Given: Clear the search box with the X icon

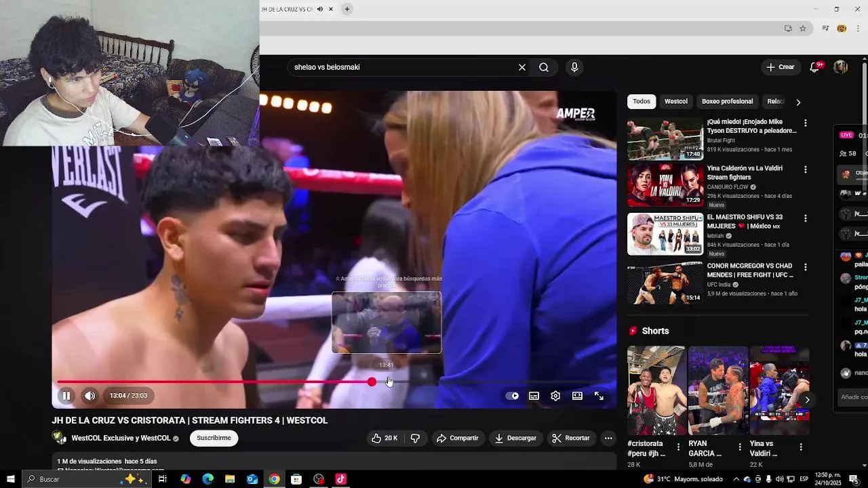Looking at the screenshot, I should (x=522, y=67).
